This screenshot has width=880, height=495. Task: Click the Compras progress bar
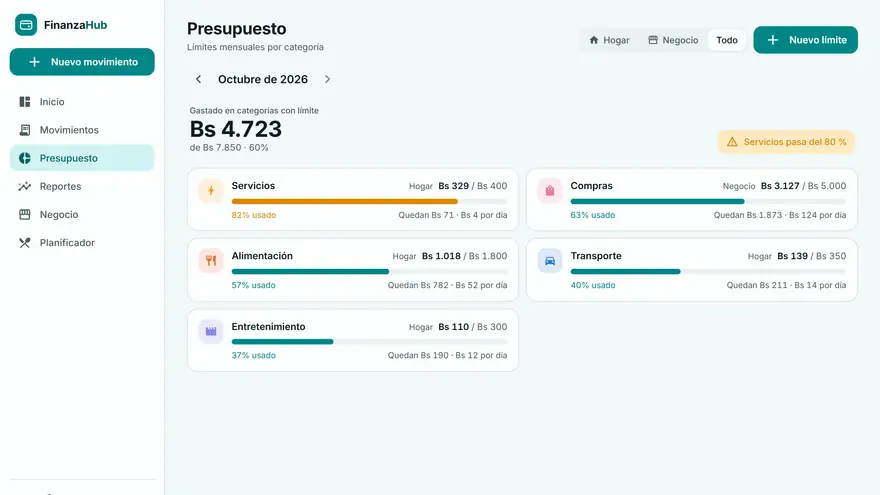click(x=708, y=201)
